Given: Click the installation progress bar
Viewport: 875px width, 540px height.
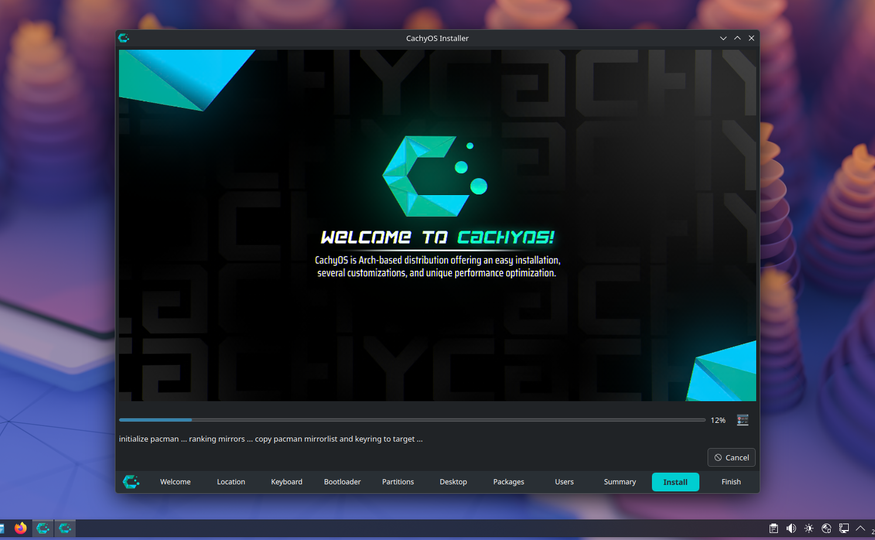Looking at the screenshot, I should click(412, 420).
